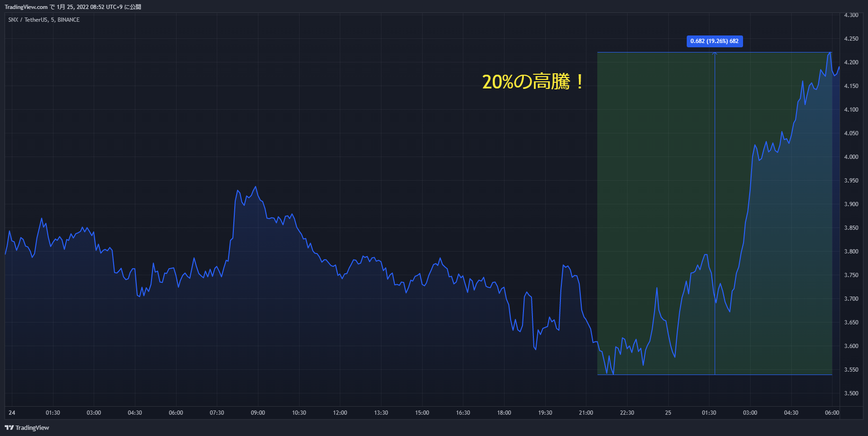Click the 13:30 time axis label

tap(381, 413)
